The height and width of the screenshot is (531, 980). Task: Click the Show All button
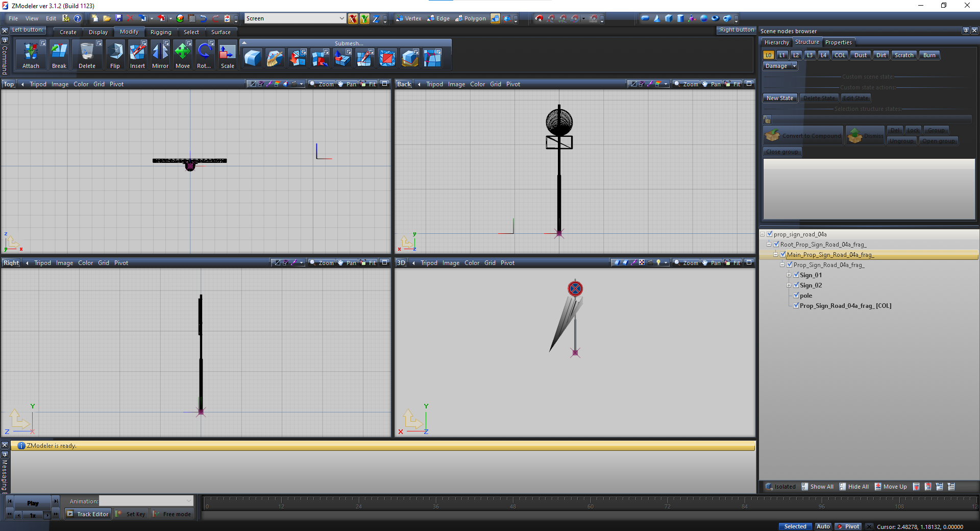pos(818,487)
